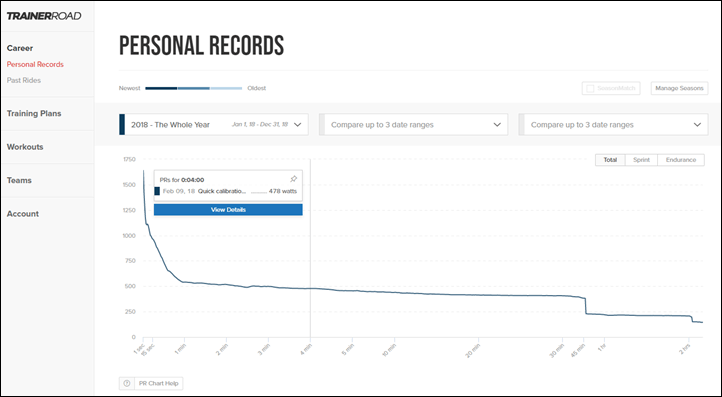Click the View Details button
Screen dimensions: 722x397
228,210
